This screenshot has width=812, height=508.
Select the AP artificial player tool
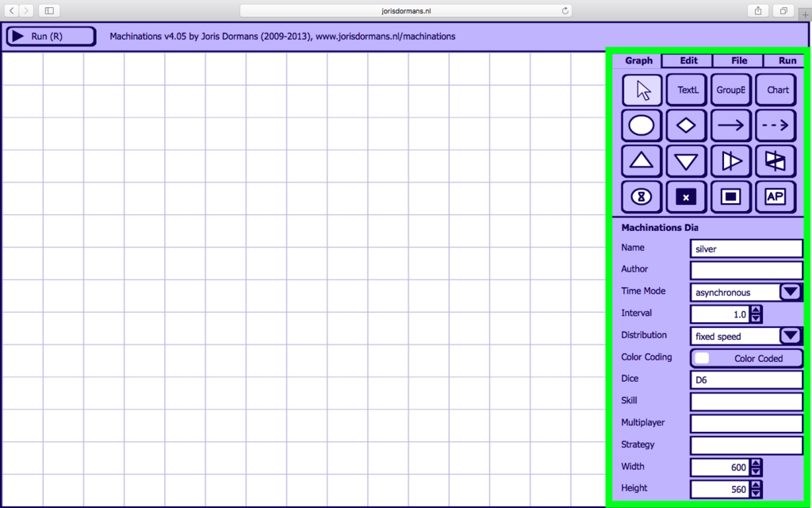776,197
